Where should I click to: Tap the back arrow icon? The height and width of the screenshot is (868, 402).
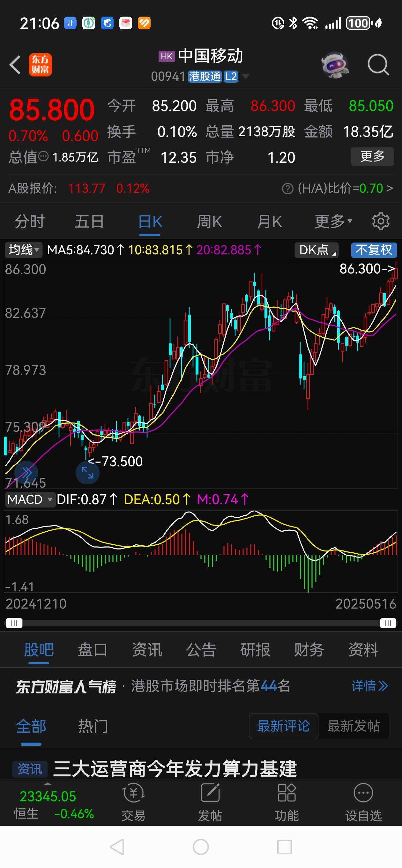(x=15, y=64)
